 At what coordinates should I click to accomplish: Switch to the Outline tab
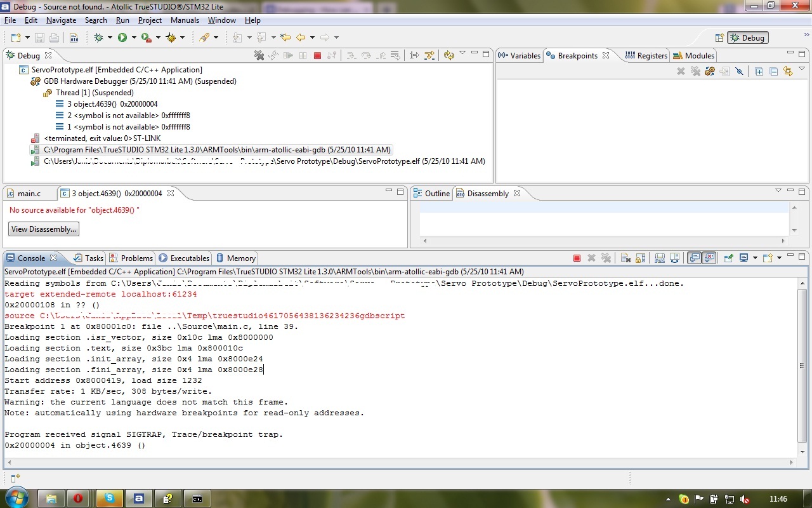point(431,193)
